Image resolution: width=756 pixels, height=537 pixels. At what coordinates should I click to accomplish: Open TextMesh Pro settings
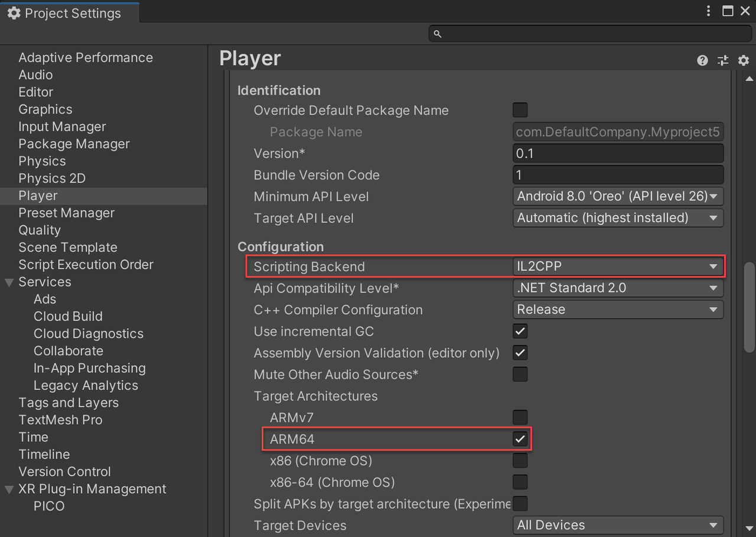(60, 420)
